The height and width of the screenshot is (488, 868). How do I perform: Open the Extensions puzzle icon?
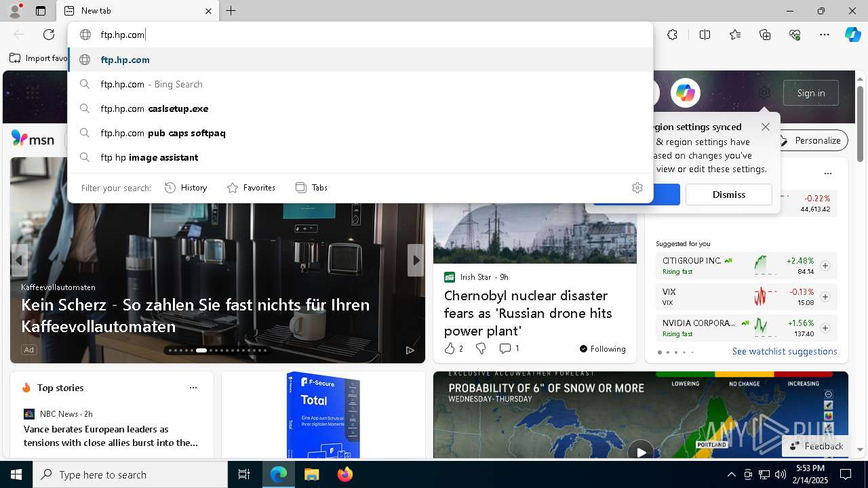tap(672, 35)
